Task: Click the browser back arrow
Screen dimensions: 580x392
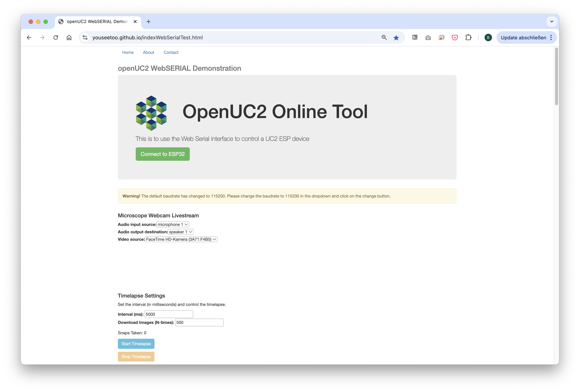Action: 29,37
